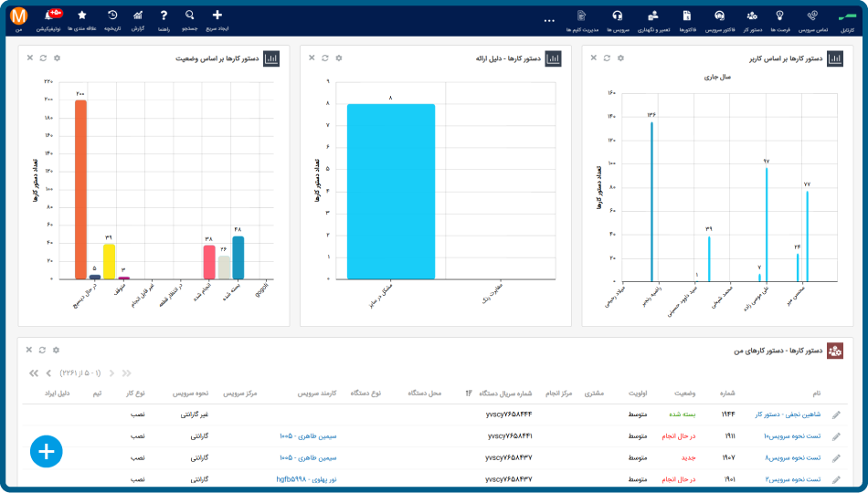
Task: Open فاکتور سرویس (Service Invoice) module
Action: click(720, 20)
